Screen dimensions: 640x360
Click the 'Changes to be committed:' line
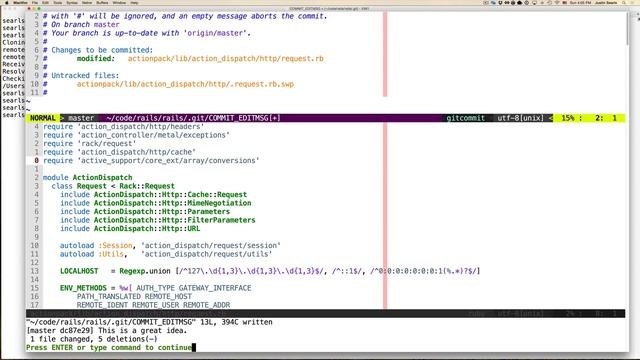(98, 50)
